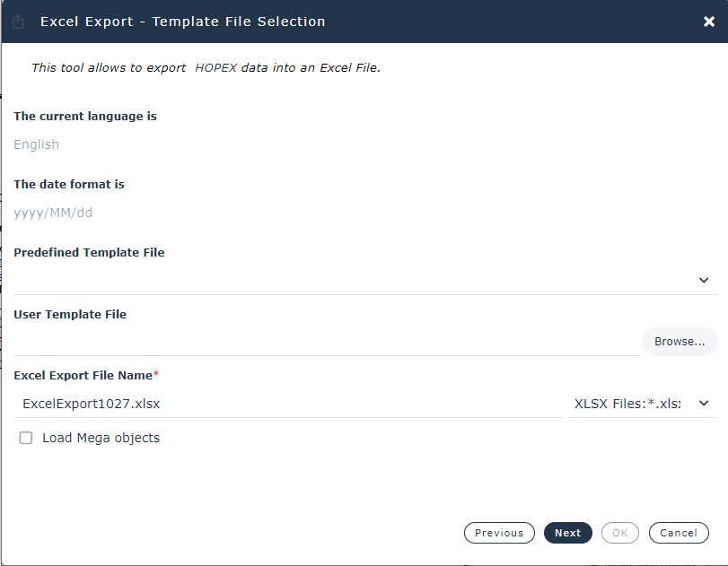The width and height of the screenshot is (728, 566).
Task: Go back with the Previous button
Action: [x=499, y=533]
